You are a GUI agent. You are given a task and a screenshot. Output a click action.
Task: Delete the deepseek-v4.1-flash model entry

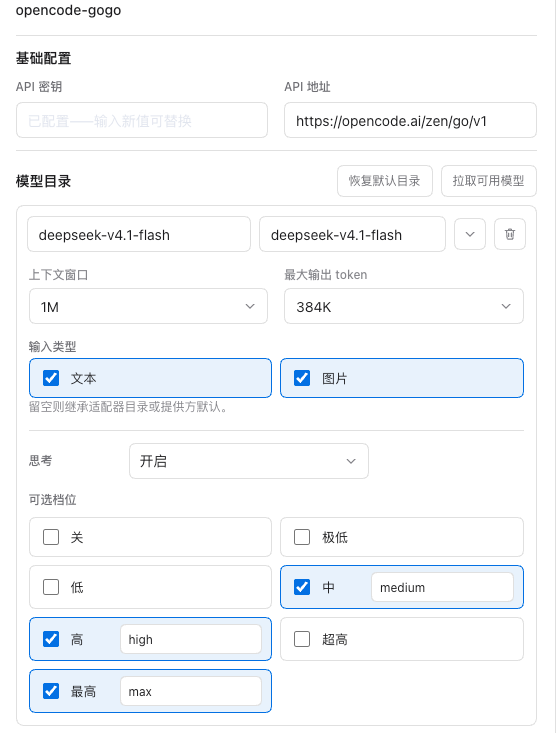tap(509, 234)
